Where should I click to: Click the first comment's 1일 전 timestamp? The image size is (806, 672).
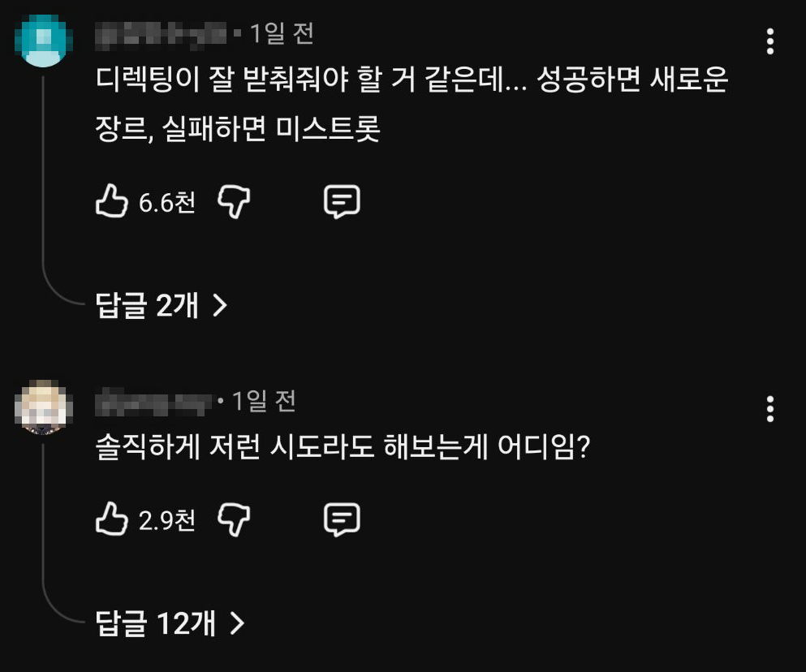(281, 34)
